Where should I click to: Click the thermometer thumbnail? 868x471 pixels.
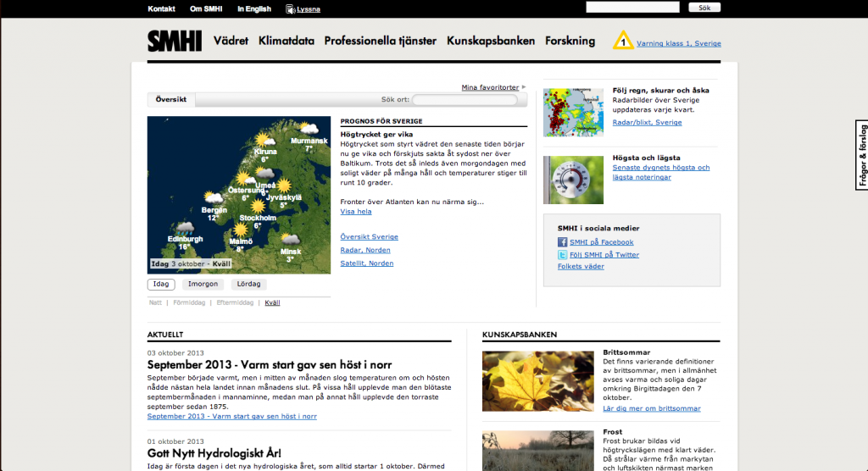574,180
